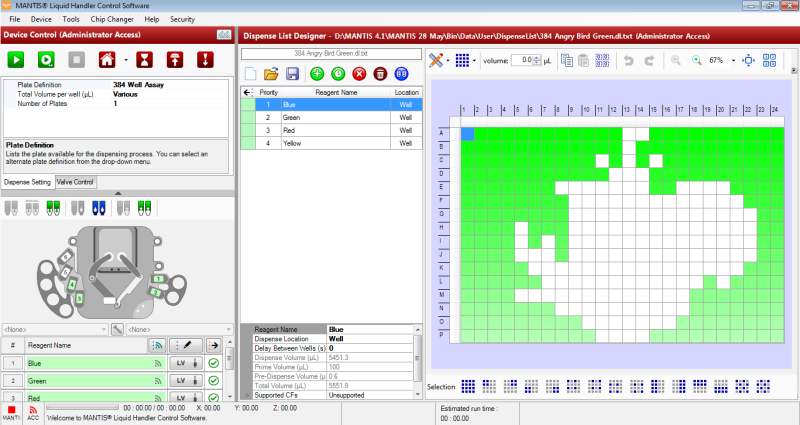
Task: Click the back-arrow header in reagent list
Action: coord(247,92)
